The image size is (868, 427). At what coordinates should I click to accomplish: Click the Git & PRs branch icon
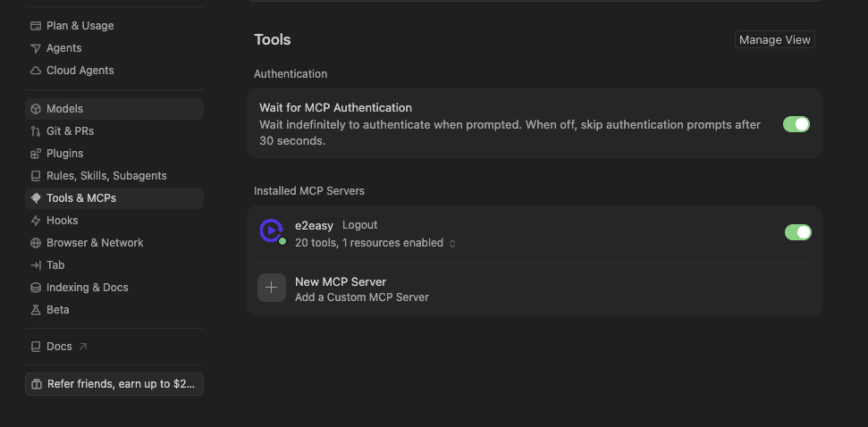click(x=36, y=131)
